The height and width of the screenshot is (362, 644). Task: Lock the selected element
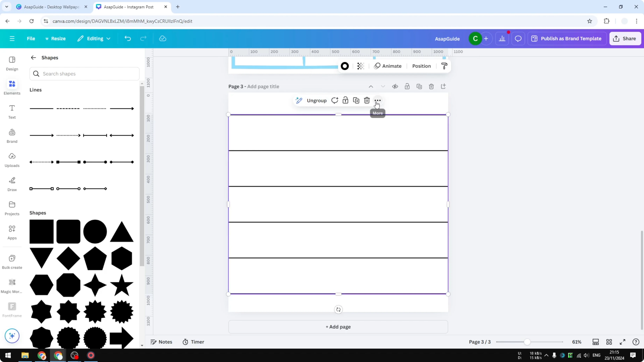(345, 100)
